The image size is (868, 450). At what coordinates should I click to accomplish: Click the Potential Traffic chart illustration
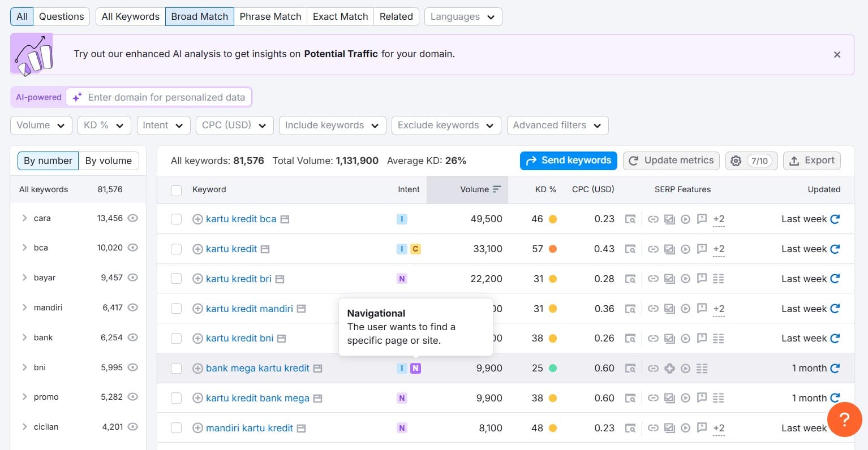pyautogui.click(x=32, y=54)
